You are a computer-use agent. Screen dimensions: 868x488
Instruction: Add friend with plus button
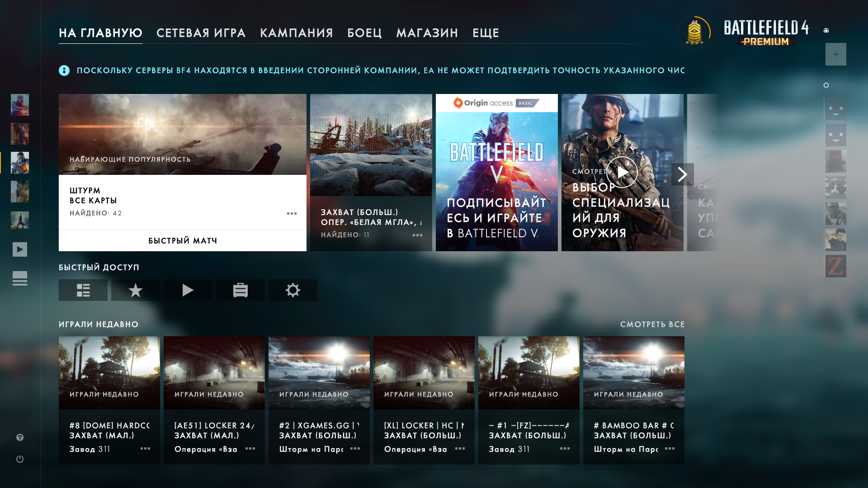coord(836,54)
